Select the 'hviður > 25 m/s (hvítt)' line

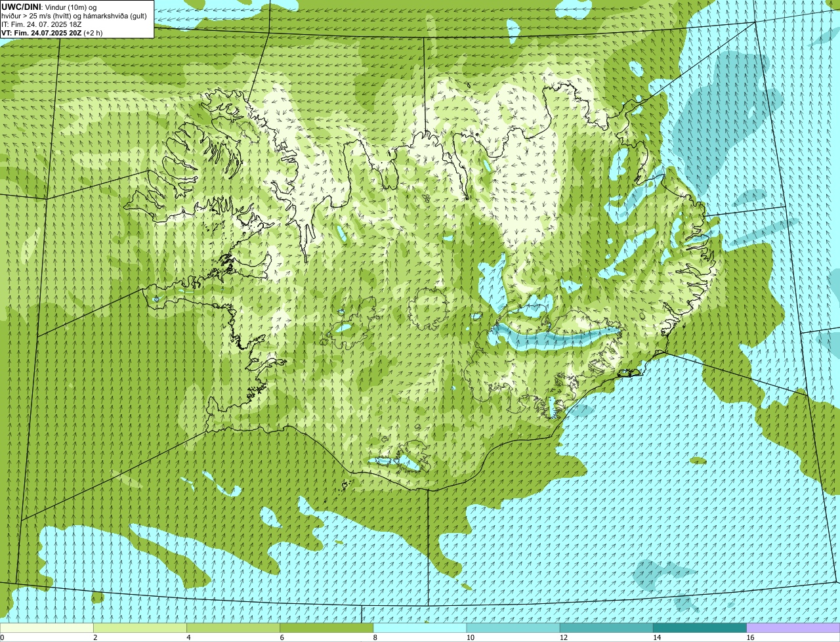click(x=74, y=15)
